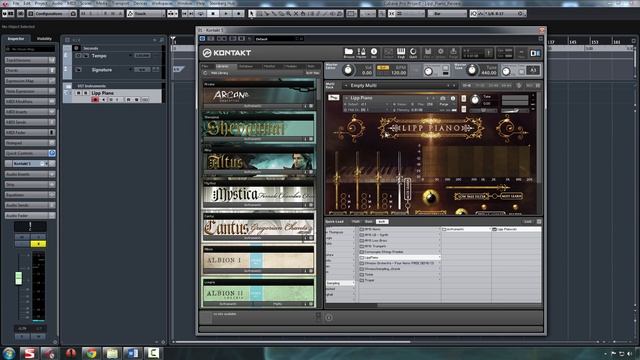
Task: Start playback on the Cubase transport
Action: pyautogui.click(x=226, y=13)
